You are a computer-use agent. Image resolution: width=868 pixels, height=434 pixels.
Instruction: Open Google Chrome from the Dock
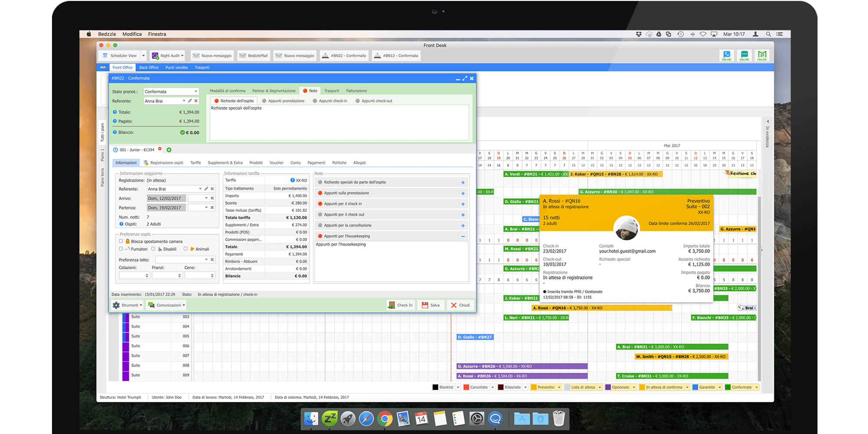(x=385, y=418)
